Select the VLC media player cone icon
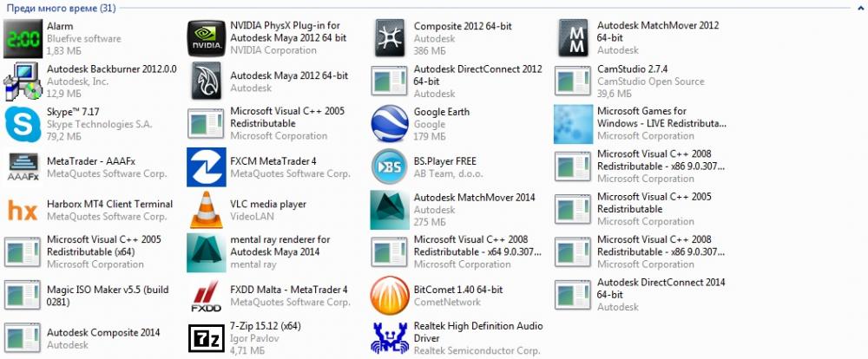 click(x=207, y=210)
